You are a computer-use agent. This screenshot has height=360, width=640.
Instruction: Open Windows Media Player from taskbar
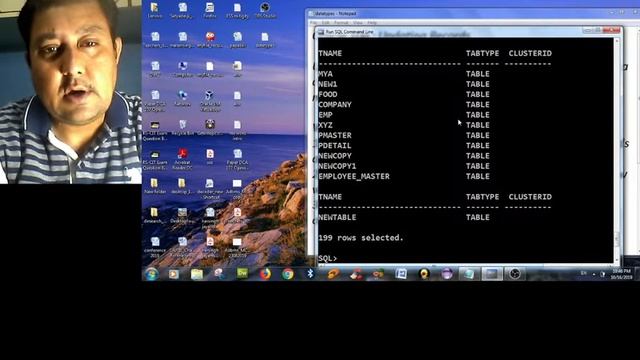pos(174,274)
